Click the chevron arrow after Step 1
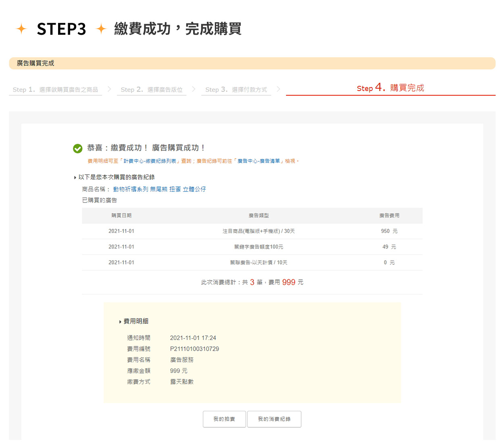Screen dimensions: 504x448 click(x=109, y=89)
